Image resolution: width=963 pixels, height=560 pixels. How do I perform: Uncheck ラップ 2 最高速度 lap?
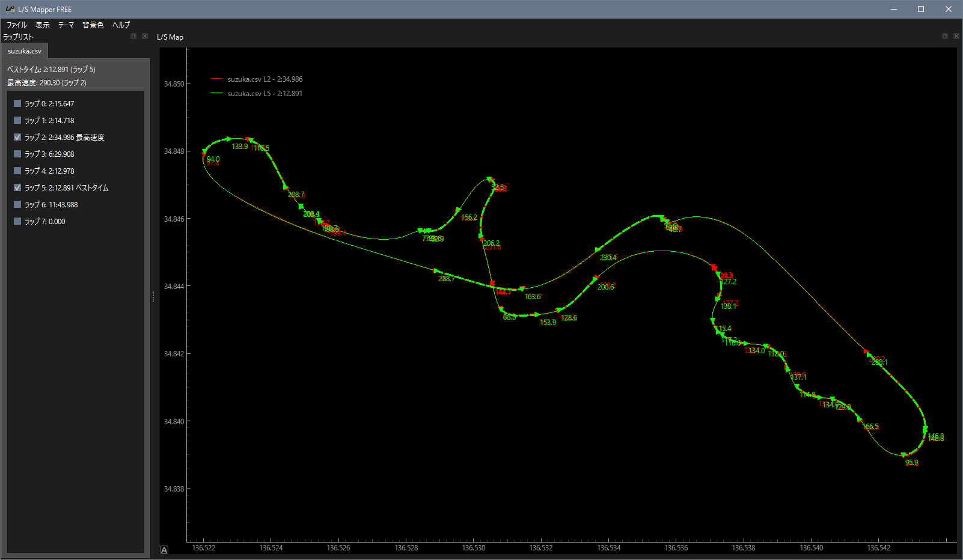tap(17, 137)
